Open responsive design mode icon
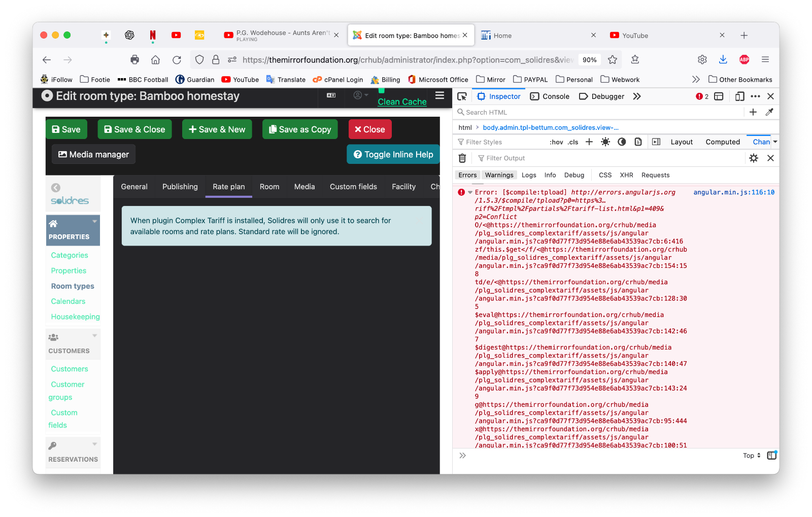The width and height of the screenshot is (812, 517). pos(739,96)
